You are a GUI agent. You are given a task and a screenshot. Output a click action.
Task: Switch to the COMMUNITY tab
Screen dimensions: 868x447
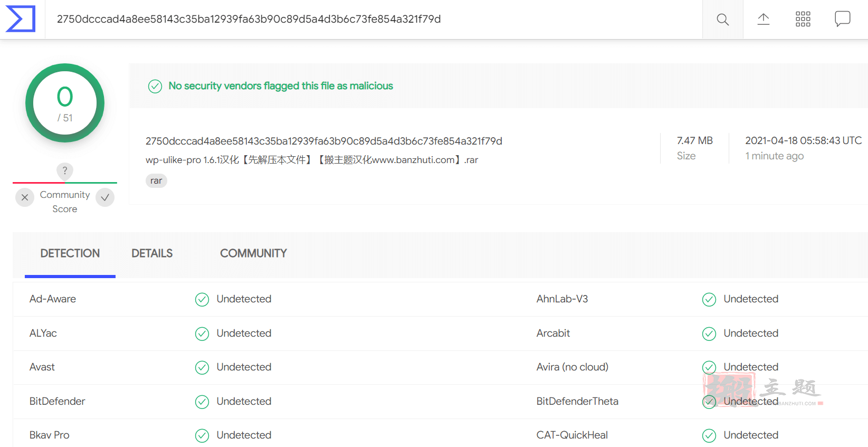[253, 253]
